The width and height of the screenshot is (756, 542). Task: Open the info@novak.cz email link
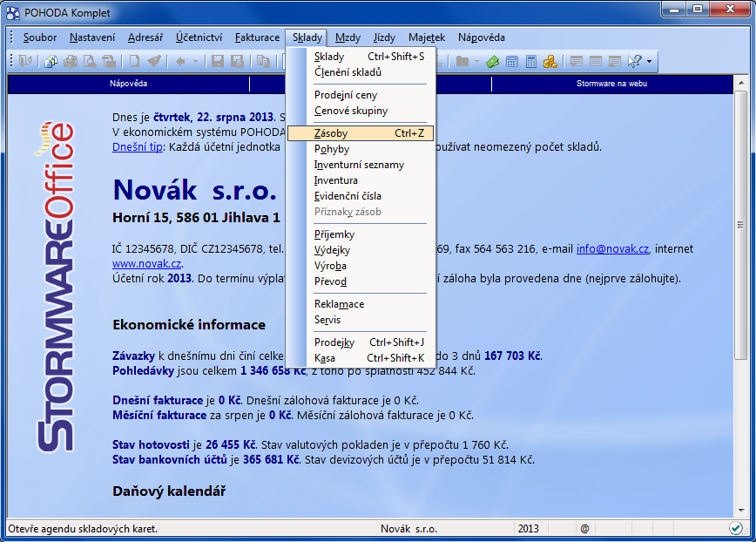pyautogui.click(x=613, y=248)
